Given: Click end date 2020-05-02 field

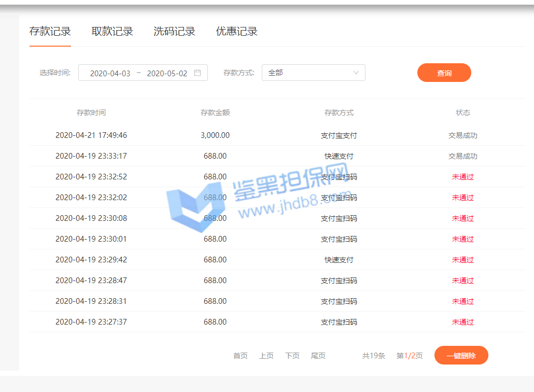Looking at the screenshot, I should tap(167, 74).
